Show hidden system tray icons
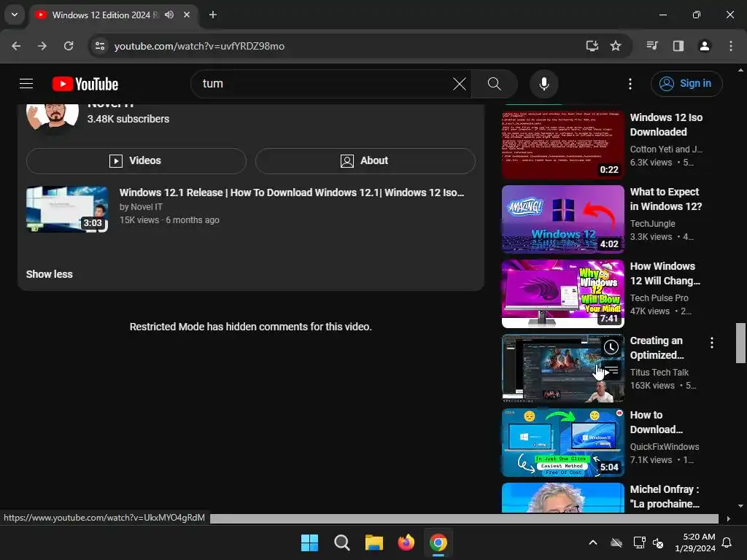 (592, 542)
